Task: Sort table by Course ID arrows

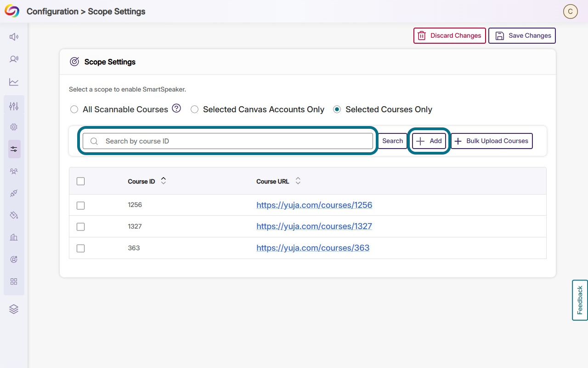Action: pos(163,181)
